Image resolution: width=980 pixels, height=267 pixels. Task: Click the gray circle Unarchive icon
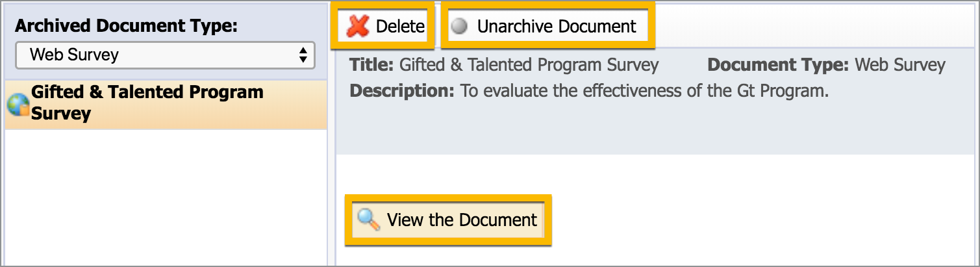(460, 27)
